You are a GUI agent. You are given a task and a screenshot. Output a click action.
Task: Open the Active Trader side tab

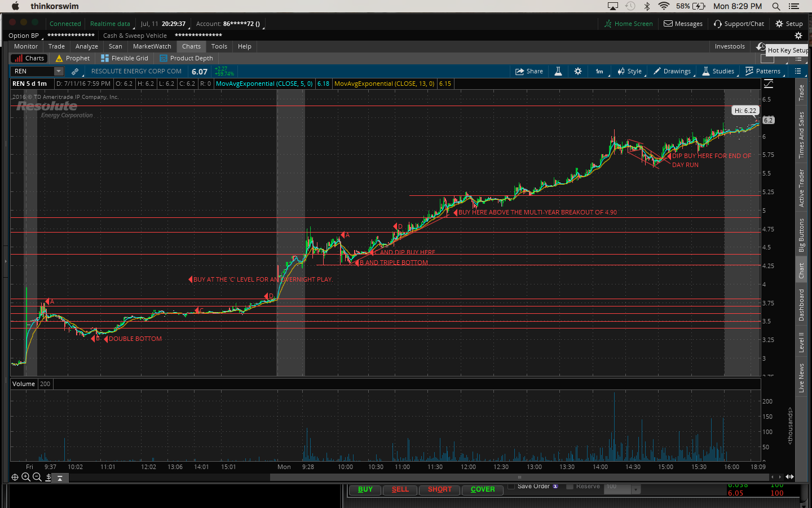[801, 188]
